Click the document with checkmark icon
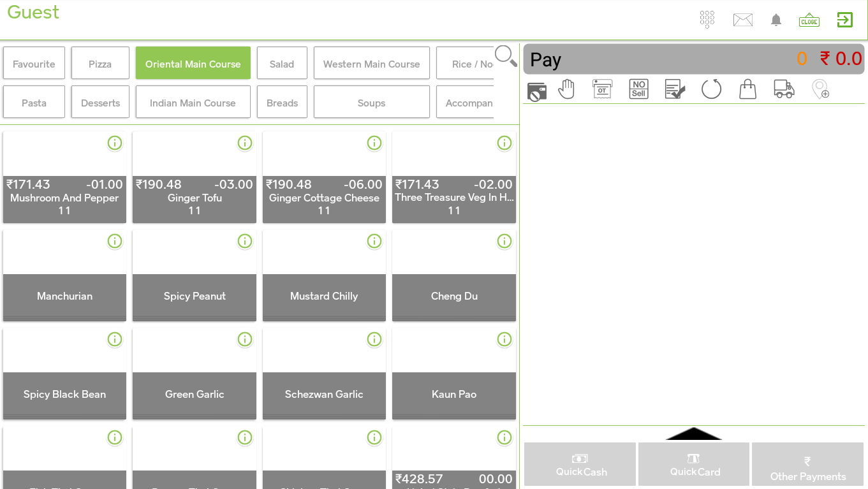This screenshot has height=489, width=868. click(x=675, y=89)
